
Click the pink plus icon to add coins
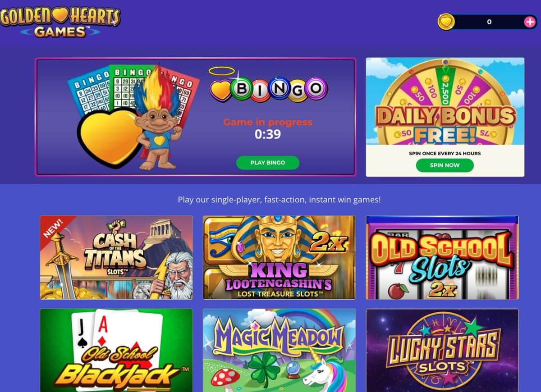click(x=529, y=22)
